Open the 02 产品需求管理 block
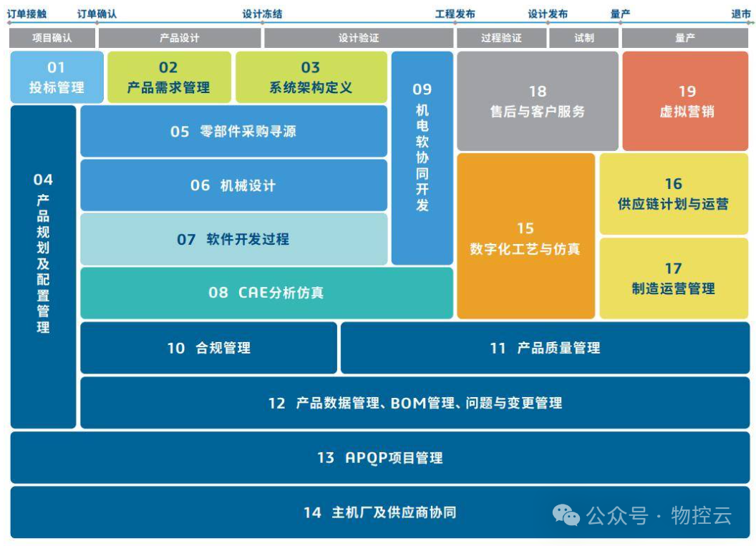The width and height of the screenshot is (756, 546). (x=169, y=77)
